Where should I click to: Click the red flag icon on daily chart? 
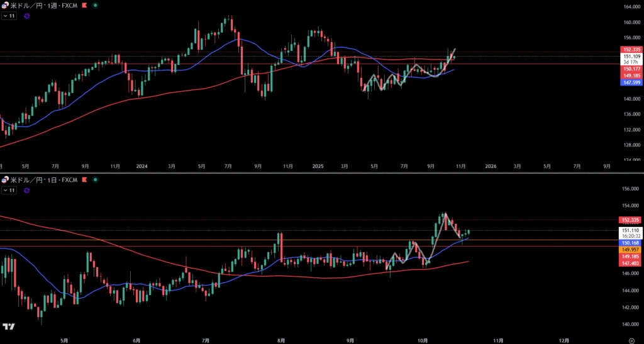click(86, 180)
